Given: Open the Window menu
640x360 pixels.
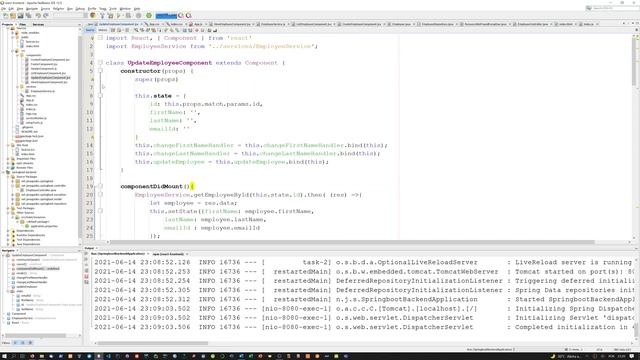Looking at the screenshot, I should [125, 9].
